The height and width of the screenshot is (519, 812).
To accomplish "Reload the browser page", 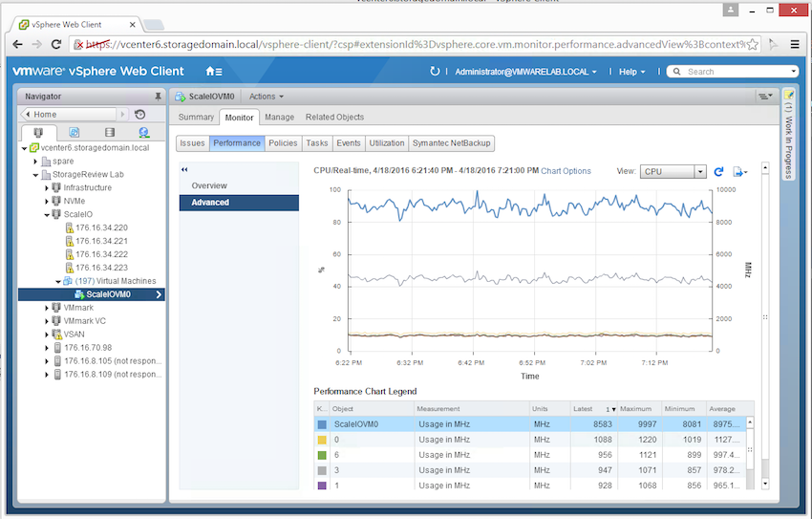I will tap(56, 45).
